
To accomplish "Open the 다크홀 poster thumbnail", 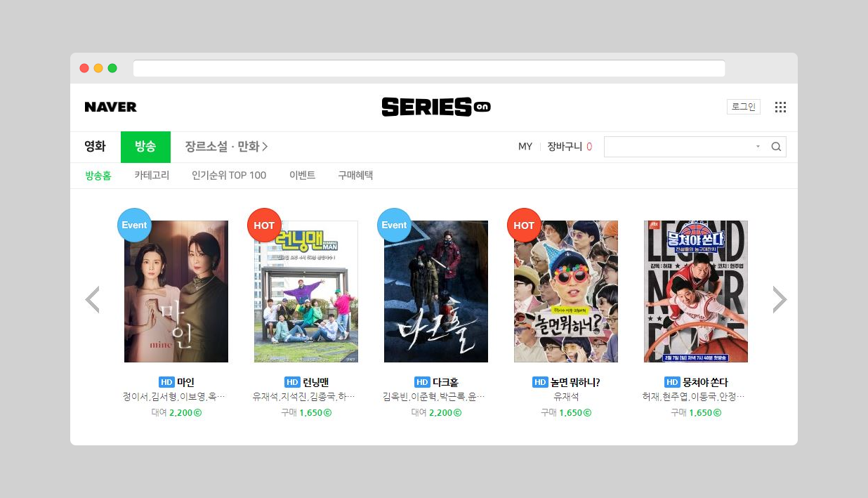I will (436, 291).
